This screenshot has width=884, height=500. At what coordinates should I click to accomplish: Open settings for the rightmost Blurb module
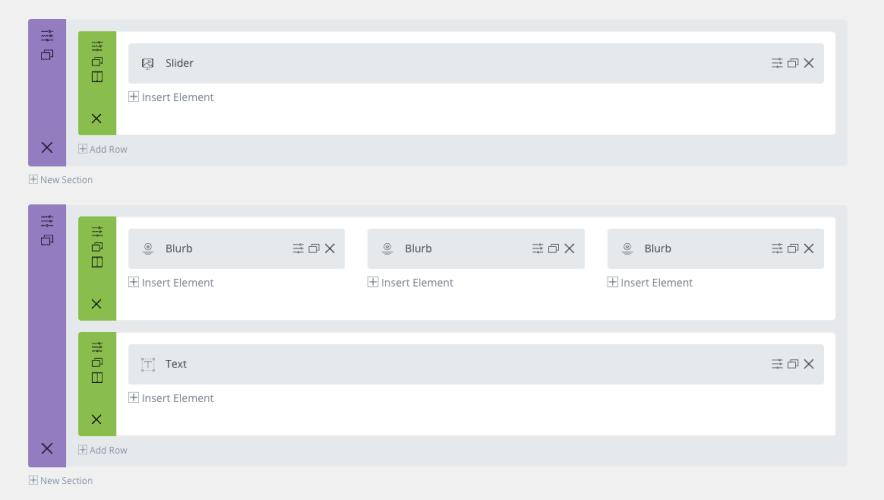click(x=777, y=249)
